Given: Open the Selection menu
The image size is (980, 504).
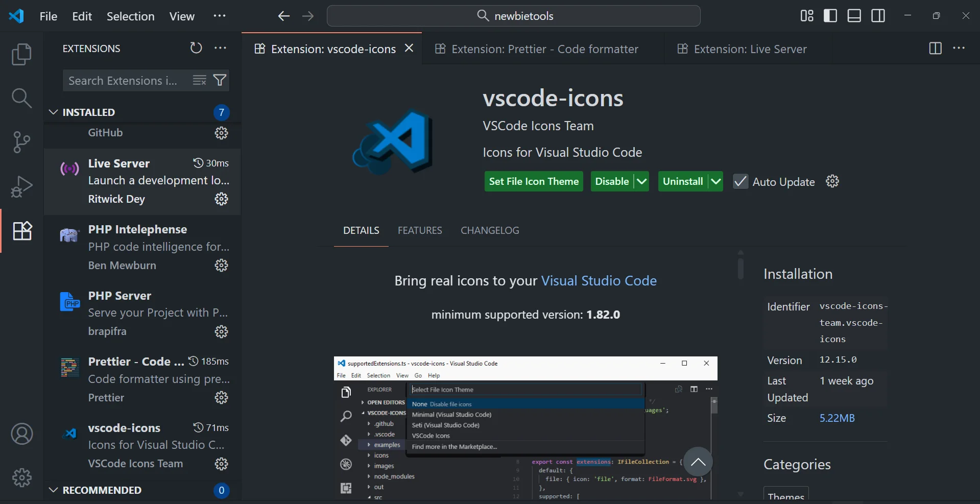Looking at the screenshot, I should 130,16.
